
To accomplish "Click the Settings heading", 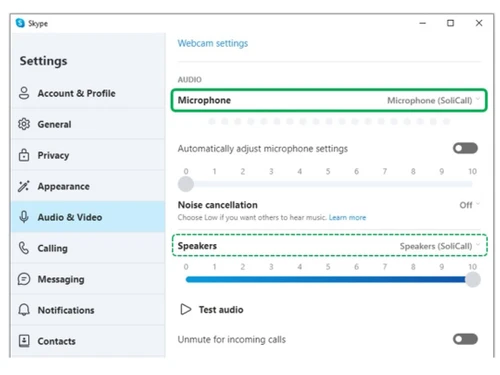I will pos(43,61).
